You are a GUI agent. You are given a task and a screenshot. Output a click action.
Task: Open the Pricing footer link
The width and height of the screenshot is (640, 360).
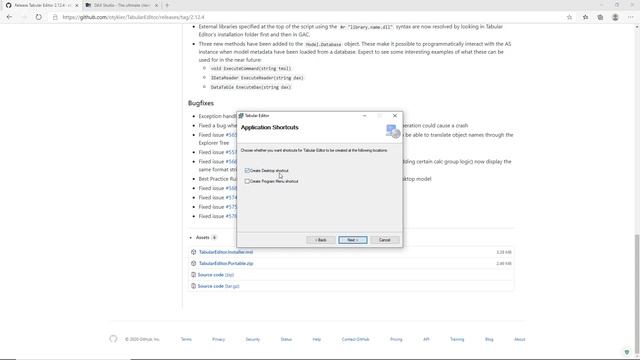point(396,340)
